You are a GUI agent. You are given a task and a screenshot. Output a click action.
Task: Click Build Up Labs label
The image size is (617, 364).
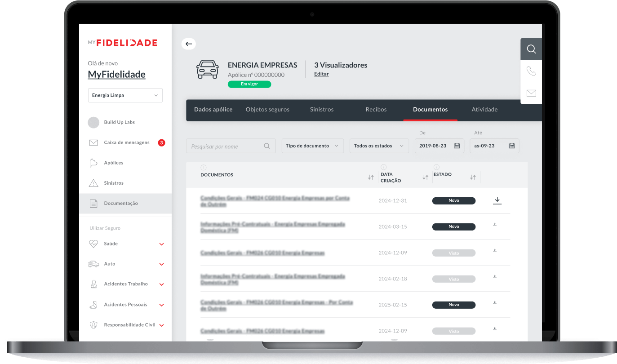120,122
